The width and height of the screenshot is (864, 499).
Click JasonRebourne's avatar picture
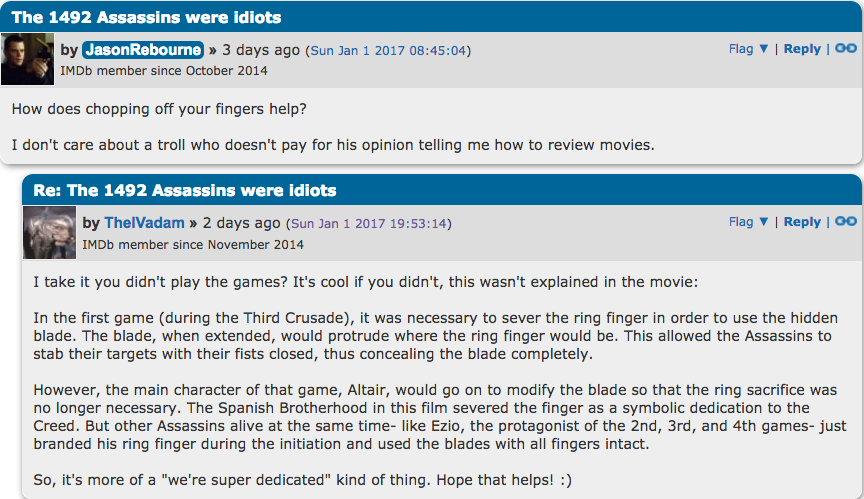pyautogui.click(x=28, y=61)
